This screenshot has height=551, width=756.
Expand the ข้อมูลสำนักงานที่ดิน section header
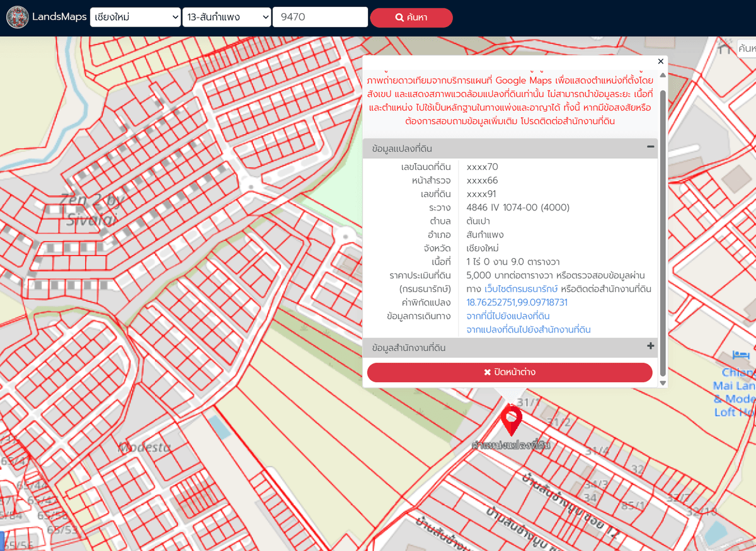[511, 348]
